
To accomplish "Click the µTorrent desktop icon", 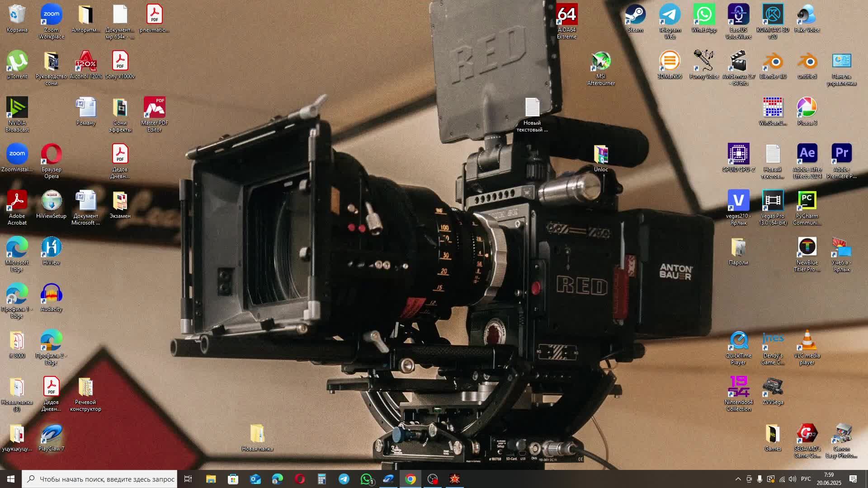I will click(x=17, y=62).
